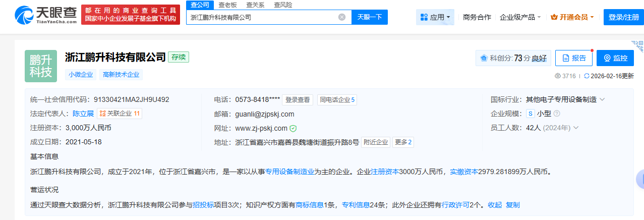Viewport: 644px width, 220px height.
Task: Clear the search box with the X icon
Action: (x=342, y=17)
